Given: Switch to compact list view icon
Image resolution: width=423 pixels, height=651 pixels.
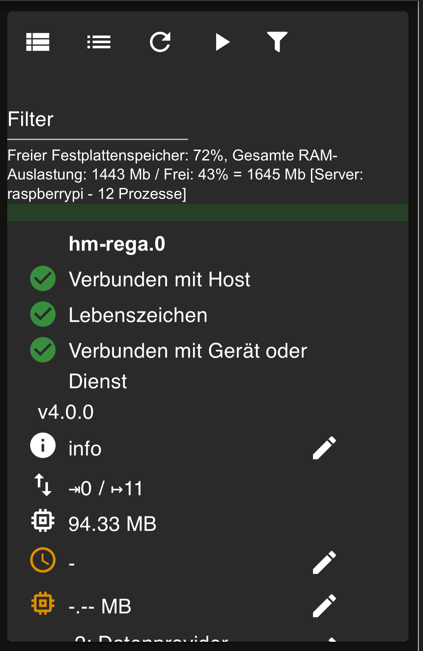Looking at the screenshot, I should click(99, 42).
